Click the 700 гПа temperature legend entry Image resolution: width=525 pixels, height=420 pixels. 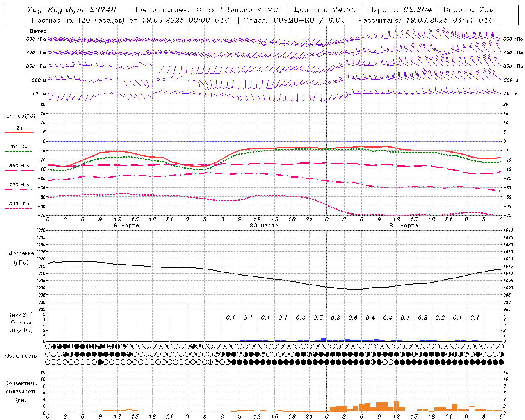pyautogui.click(x=19, y=185)
